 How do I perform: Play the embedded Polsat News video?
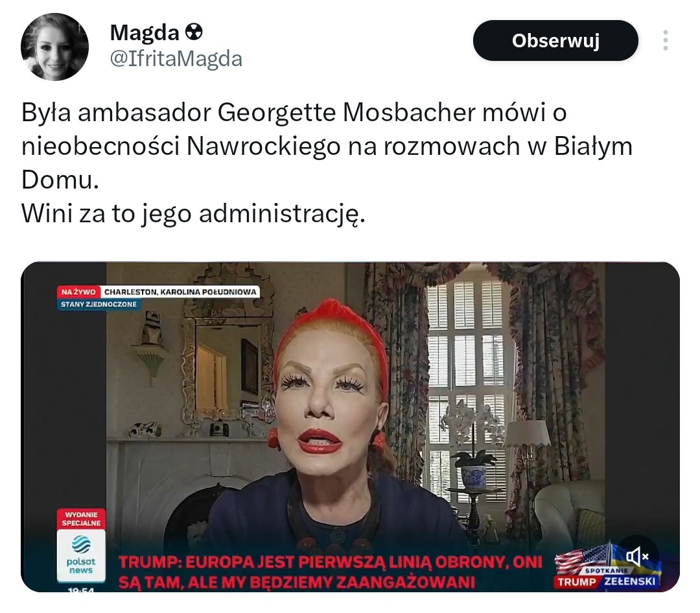point(350,427)
